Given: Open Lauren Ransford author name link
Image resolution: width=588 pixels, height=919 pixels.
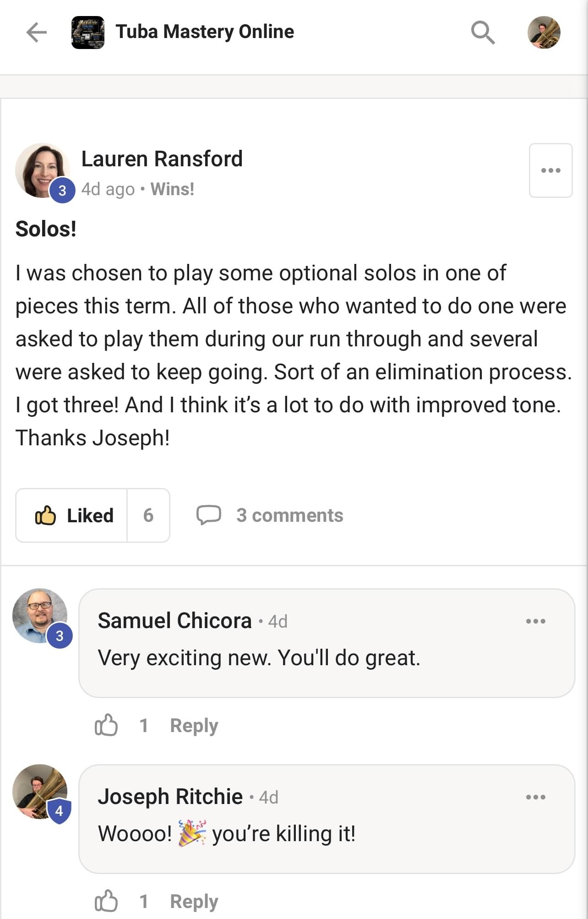Looking at the screenshot, I should [x=162, y=159].
